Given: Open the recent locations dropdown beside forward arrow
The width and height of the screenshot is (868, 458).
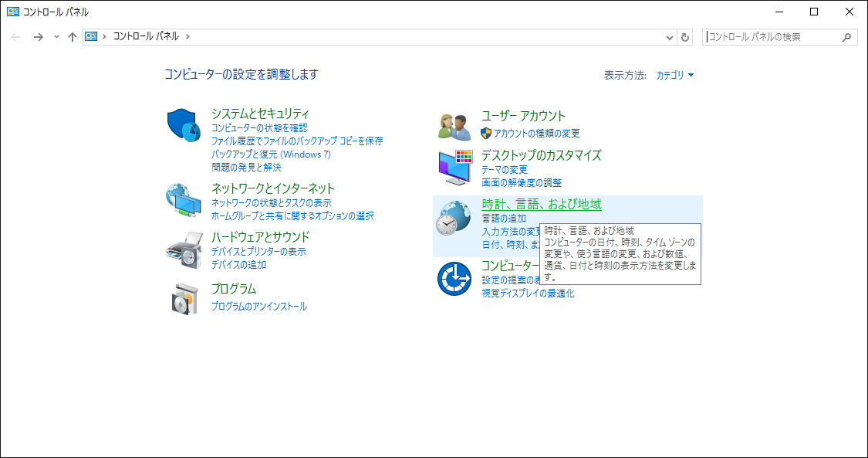Looking at the screenshot, I should tap(56, 37).
